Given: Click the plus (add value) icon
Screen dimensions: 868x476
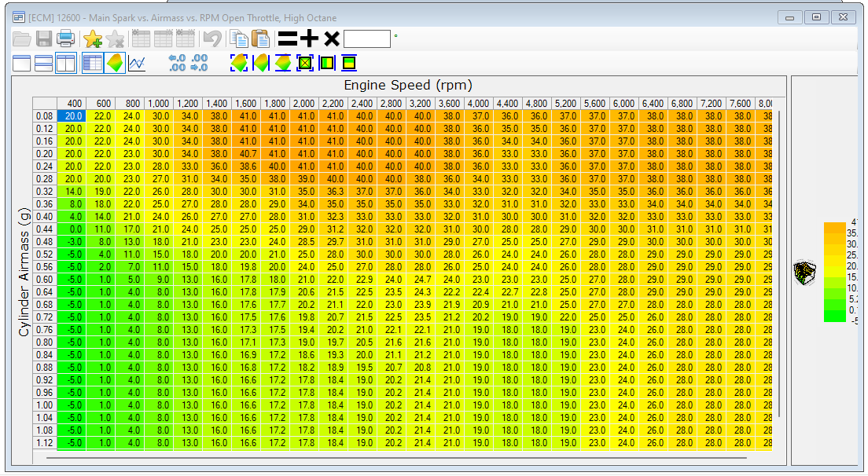Looking at the screenshot, I should (x=310, y=38).
